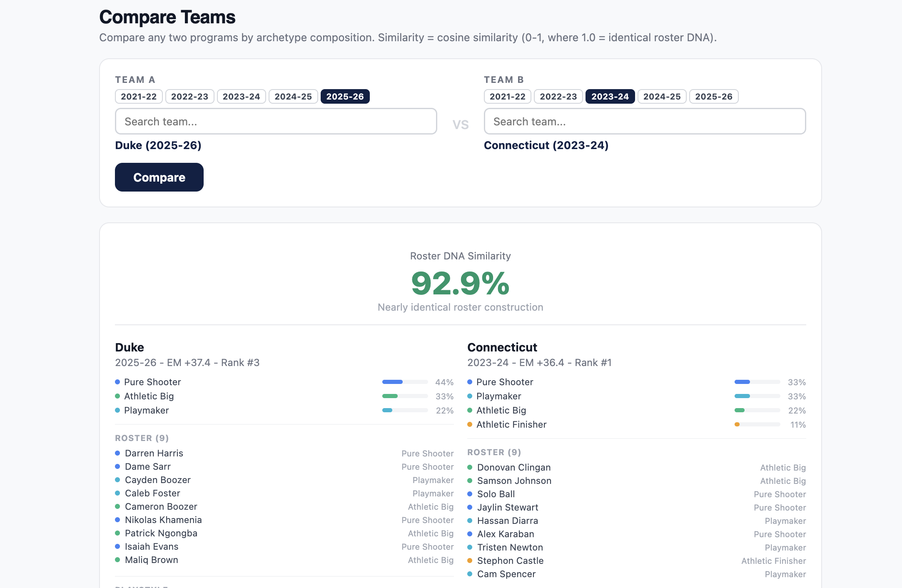Select Team A season 2022-23
902x588 pixels.
[x=189, y=97]
